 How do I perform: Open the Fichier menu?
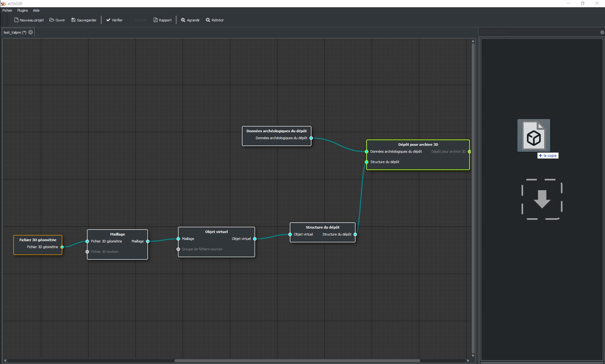coord(7,10)
